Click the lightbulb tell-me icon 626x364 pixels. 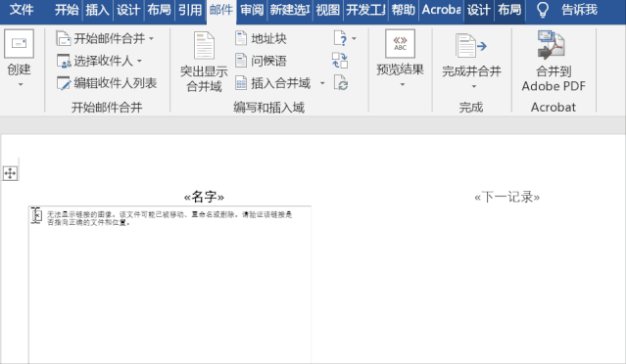(x=543, y=10)
